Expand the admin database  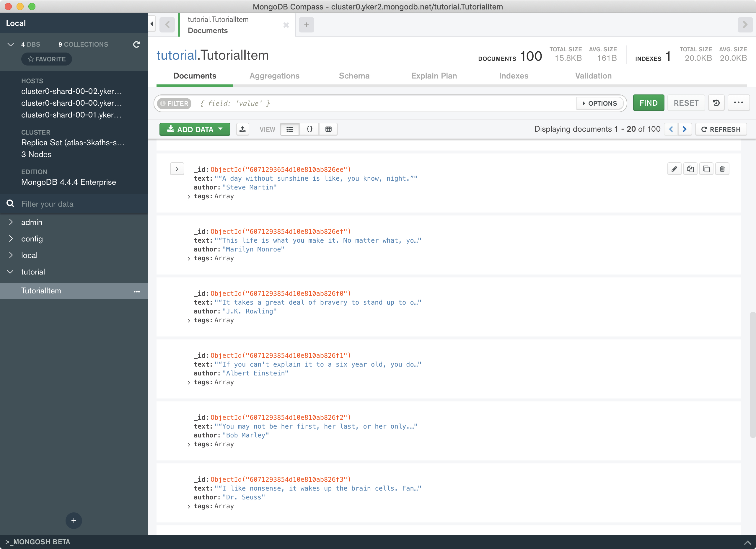click(x=11, y=222)
